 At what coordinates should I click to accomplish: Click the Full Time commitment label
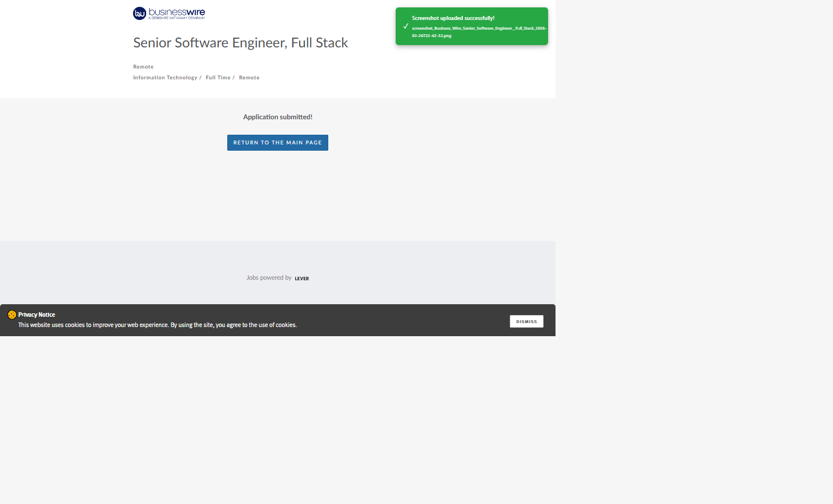coord(218,78)
